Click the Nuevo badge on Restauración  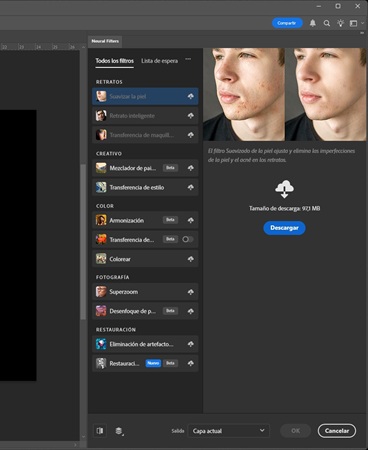click(x=153, y=363)
